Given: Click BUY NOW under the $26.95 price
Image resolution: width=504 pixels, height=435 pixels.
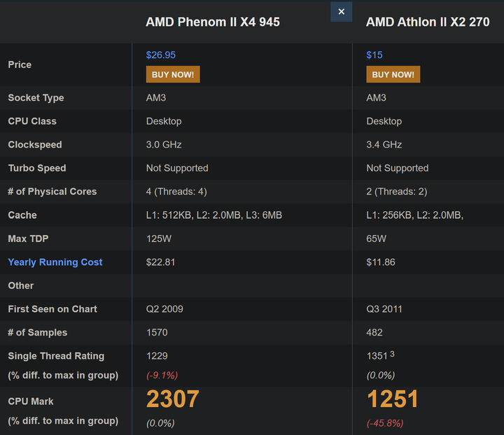Looking at the screenshot, I should point(173,74).
